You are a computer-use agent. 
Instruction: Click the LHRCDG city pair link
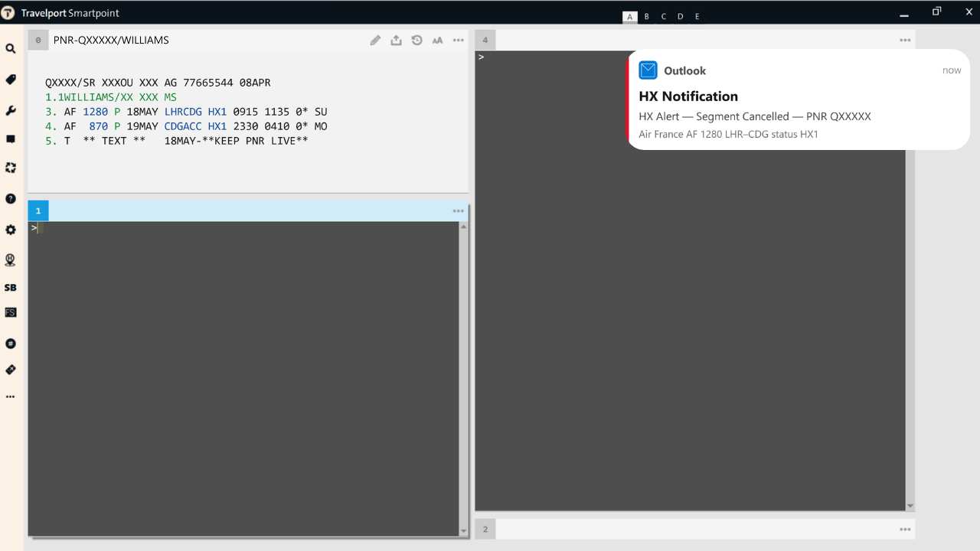[x=183, y=112]
